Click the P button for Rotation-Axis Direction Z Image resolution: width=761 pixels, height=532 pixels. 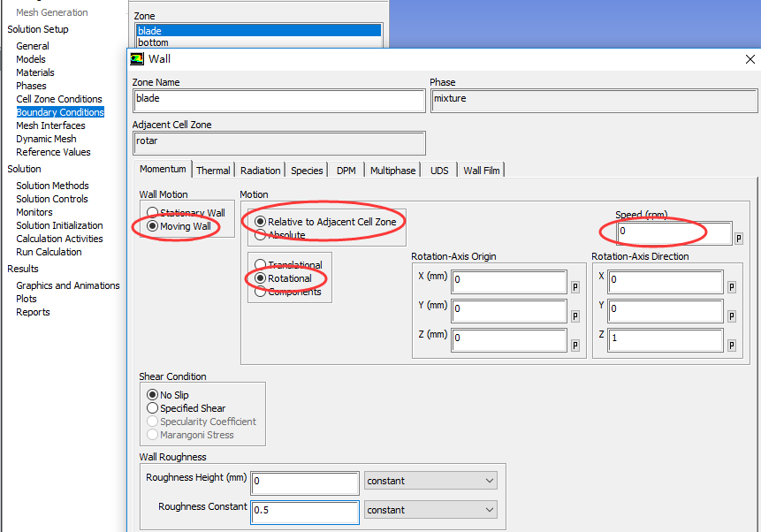732,346
